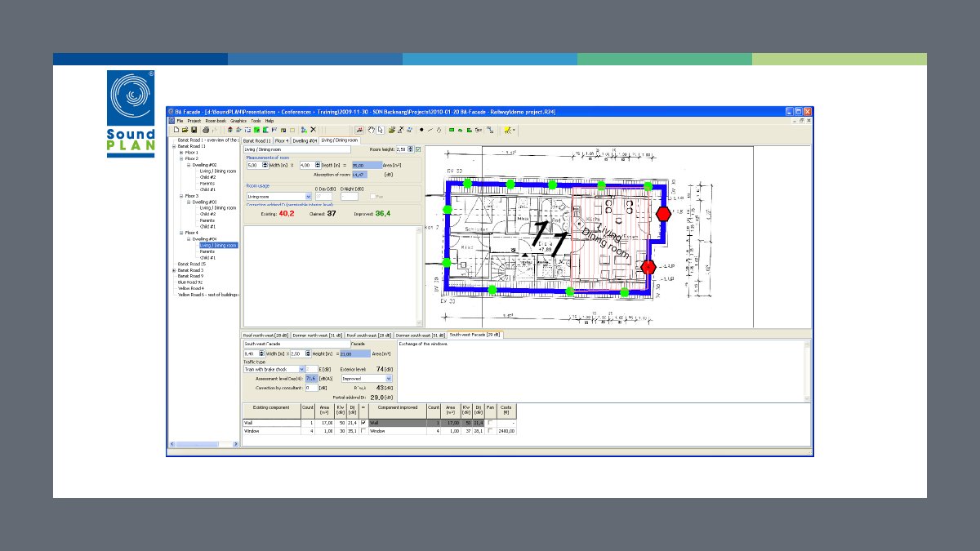980x551 pixels.
Task: Click the red upper hexagon marker on plan
Action: [663, 213]
